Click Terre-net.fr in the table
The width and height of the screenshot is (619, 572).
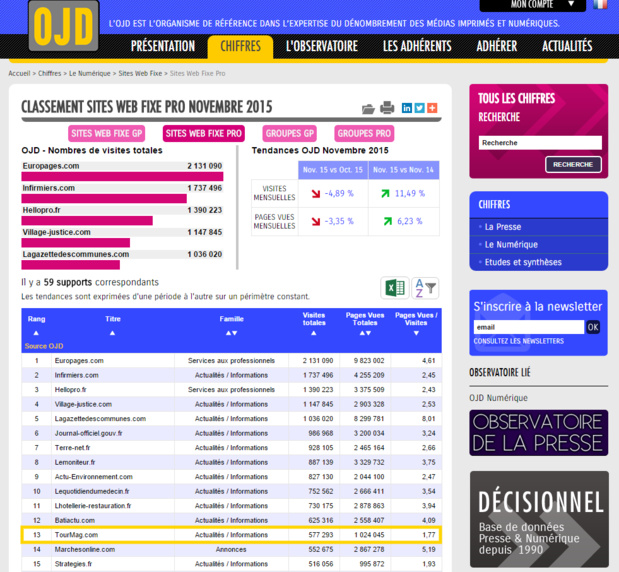[x=72, y=448]
